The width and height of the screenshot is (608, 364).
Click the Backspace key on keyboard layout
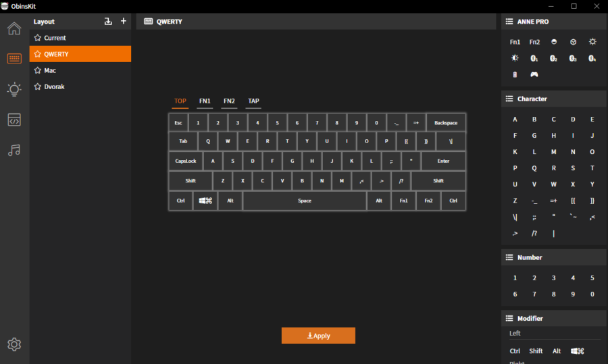pyautogui.click(x=446, y=123)
